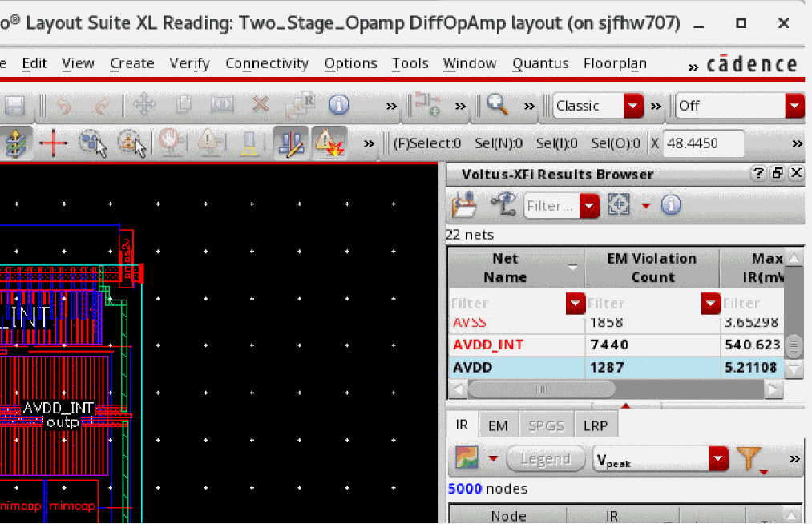Undock the Voltus-XFi Results Browser panel
The height and width of the screenshot is (524, 812).
[x=778, y=173]
